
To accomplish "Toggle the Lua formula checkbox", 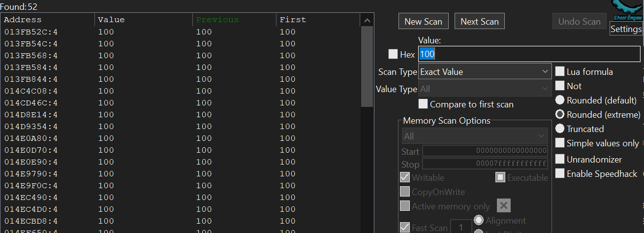I will [560, 72].
